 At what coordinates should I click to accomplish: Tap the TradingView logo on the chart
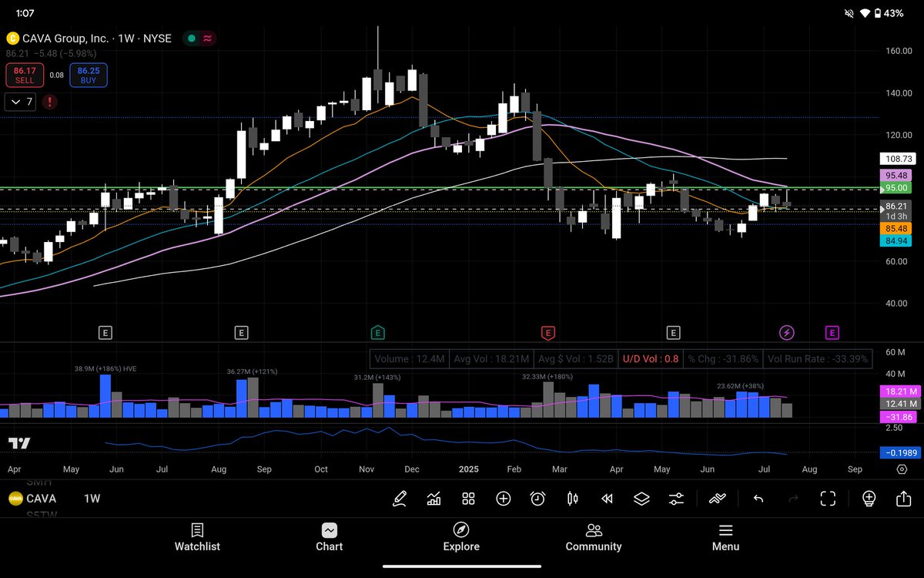(x=19, y=443)
